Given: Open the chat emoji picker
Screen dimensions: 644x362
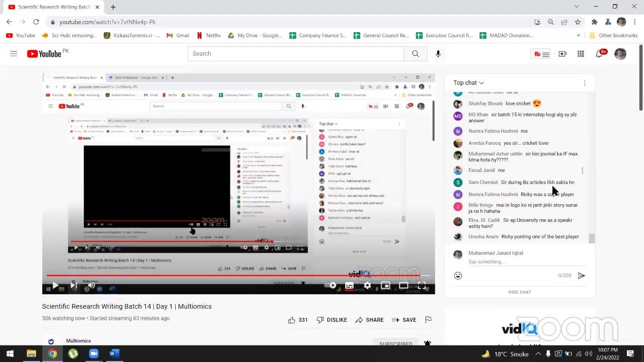Looking at the screenshot, I should (x=458, y=276).
